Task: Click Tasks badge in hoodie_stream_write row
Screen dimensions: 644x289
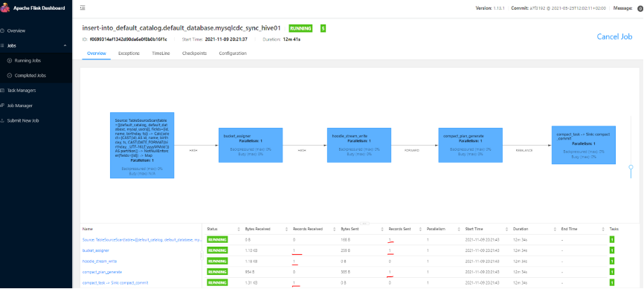Action: [x=612, y=261]
